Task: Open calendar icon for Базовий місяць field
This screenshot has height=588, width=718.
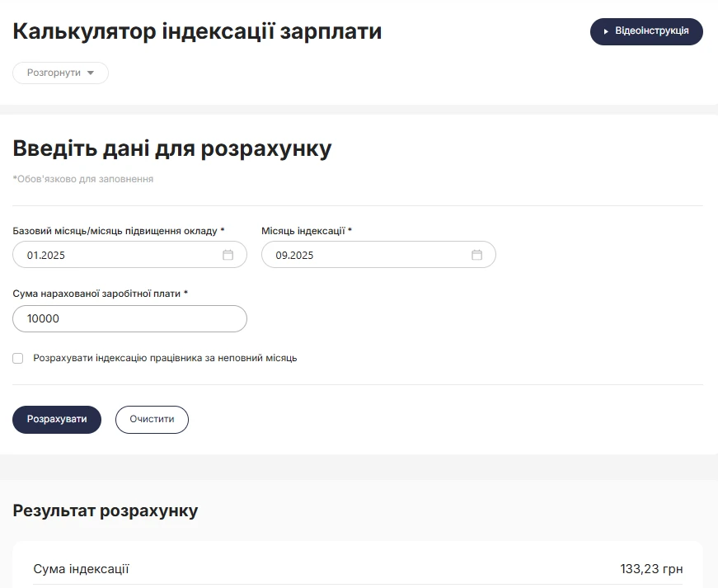Action: pyautogui.click(x=228, y=255)
